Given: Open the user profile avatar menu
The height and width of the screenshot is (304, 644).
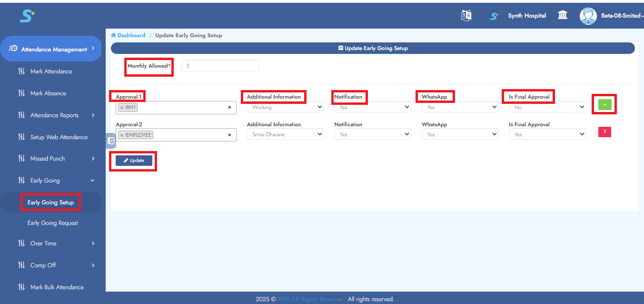Looking at the screenshot, I should tap(588, 16).
